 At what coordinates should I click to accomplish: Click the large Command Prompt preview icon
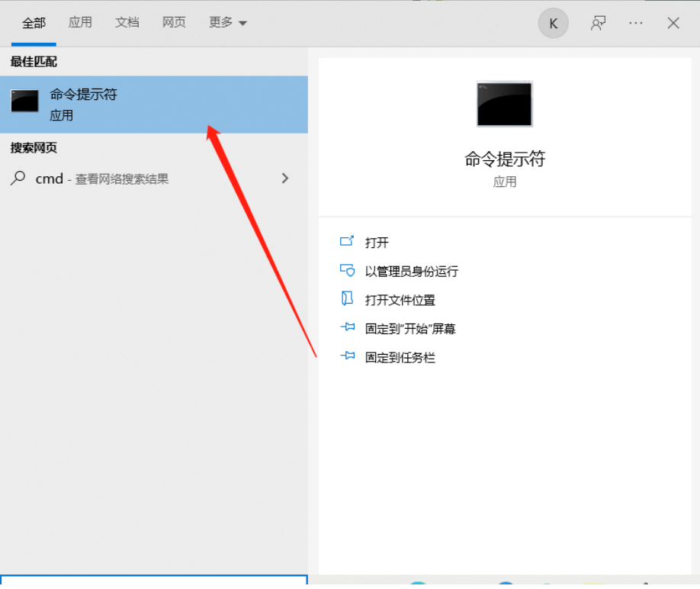pos(504,104)
